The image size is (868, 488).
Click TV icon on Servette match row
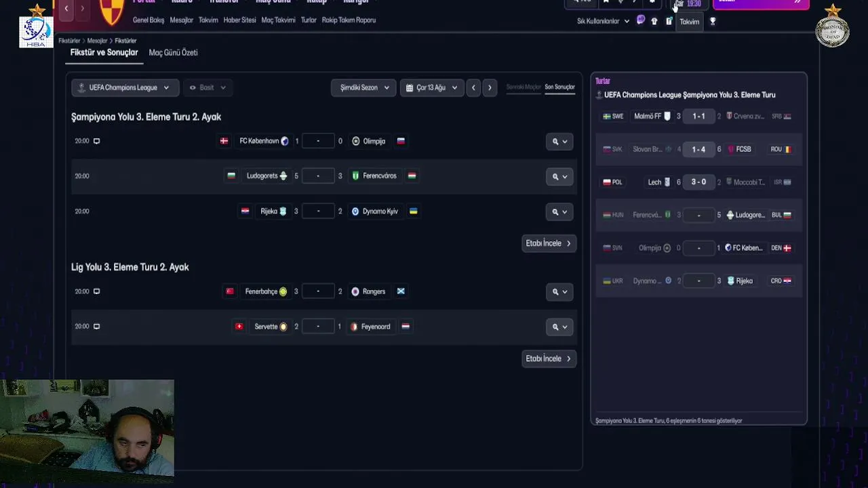96,326
